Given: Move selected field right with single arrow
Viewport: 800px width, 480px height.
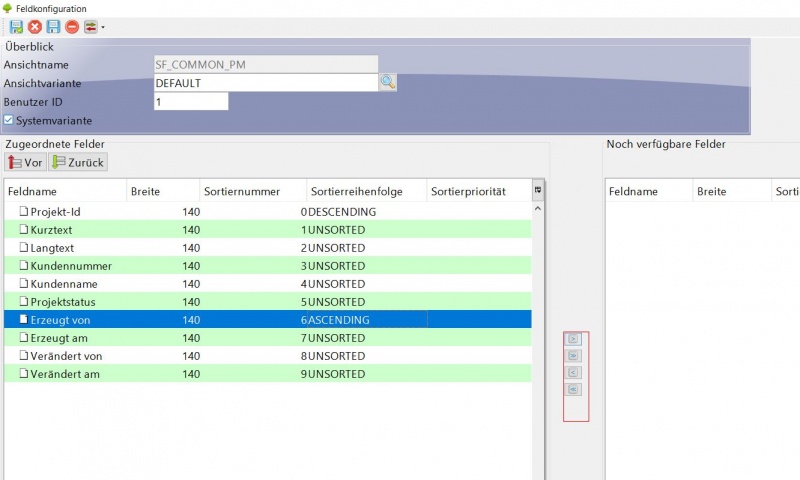Looking at the screenshot, I should click(x=574, y=339).
